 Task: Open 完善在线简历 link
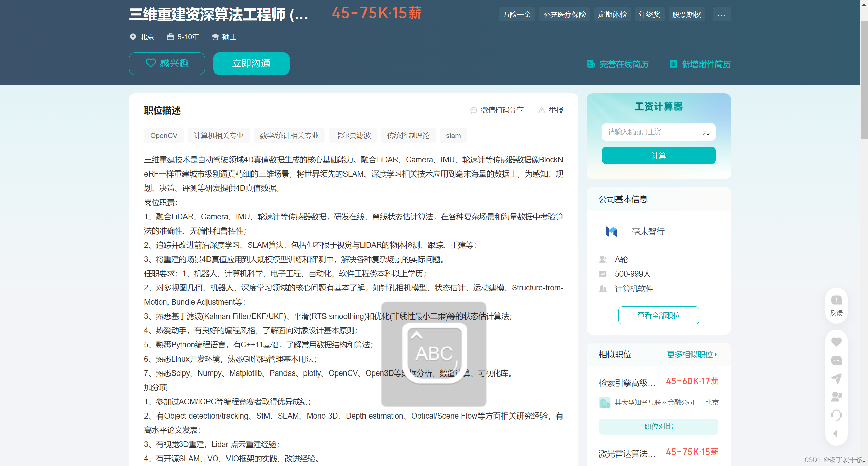pyautogui.click(x=624, y=64)
